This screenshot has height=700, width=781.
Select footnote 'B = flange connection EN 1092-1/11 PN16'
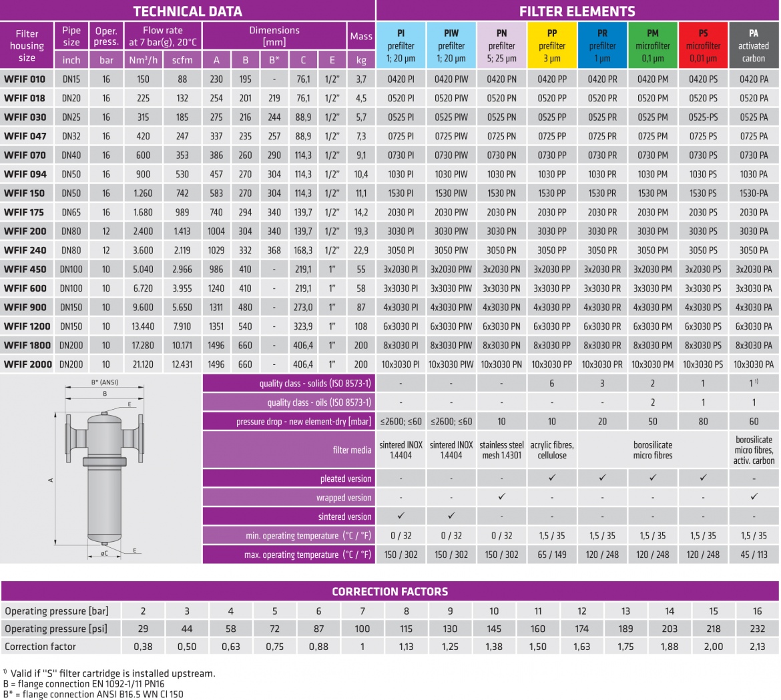[x=83, y=684]
